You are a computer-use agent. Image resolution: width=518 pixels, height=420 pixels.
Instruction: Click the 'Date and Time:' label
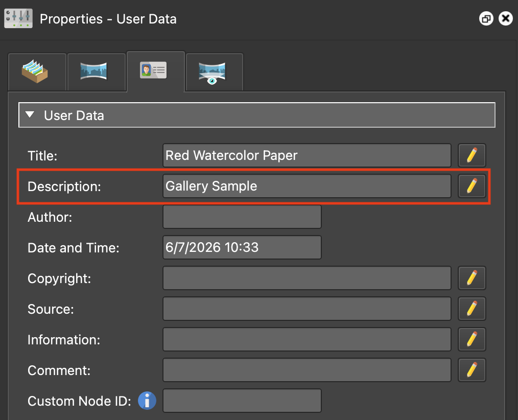click(74, 247)
